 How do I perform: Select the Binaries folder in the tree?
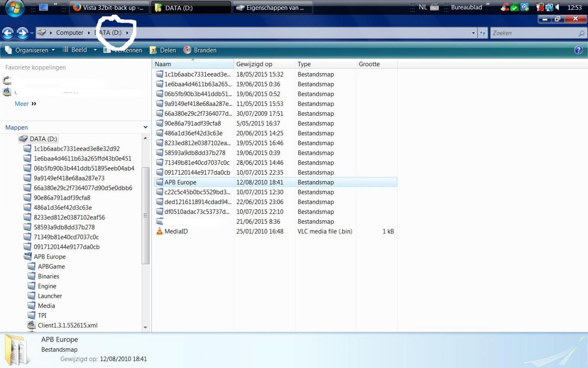49,276
